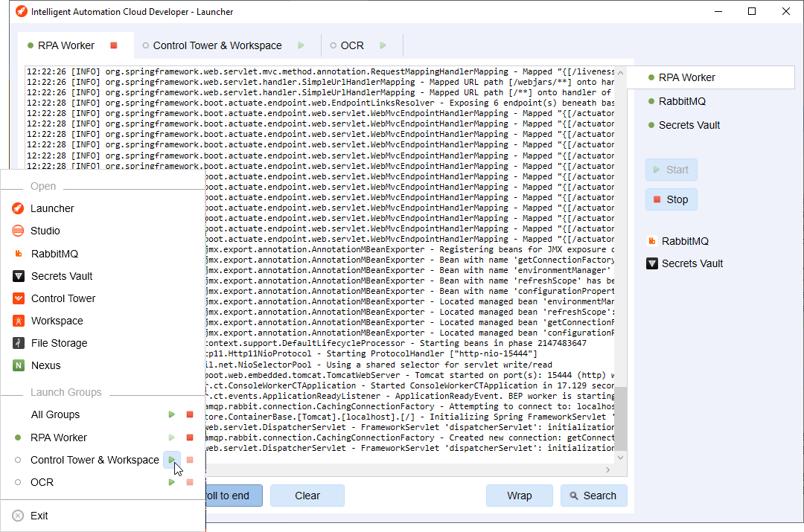Start OCR group in the menu

tap(172, 482)
